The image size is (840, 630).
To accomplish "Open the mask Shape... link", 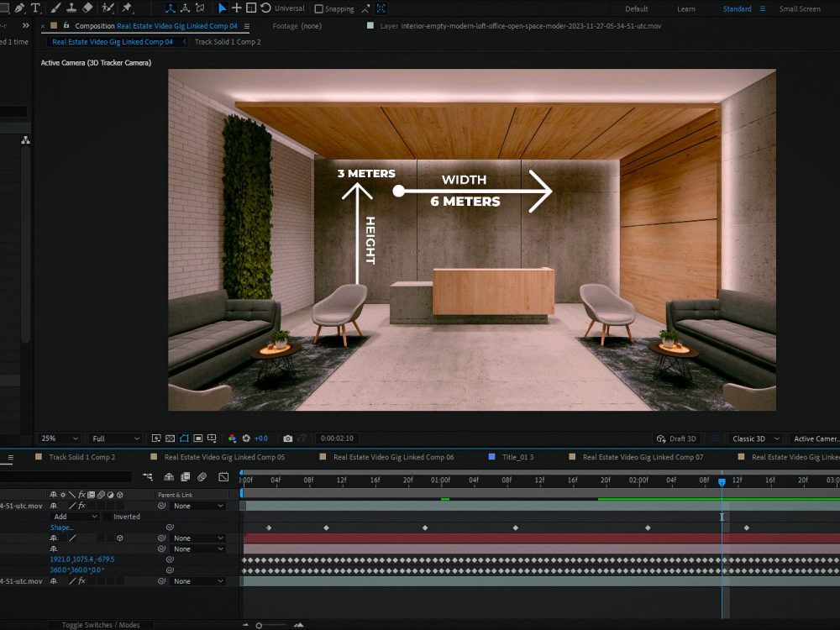I will tap(61, 528).
